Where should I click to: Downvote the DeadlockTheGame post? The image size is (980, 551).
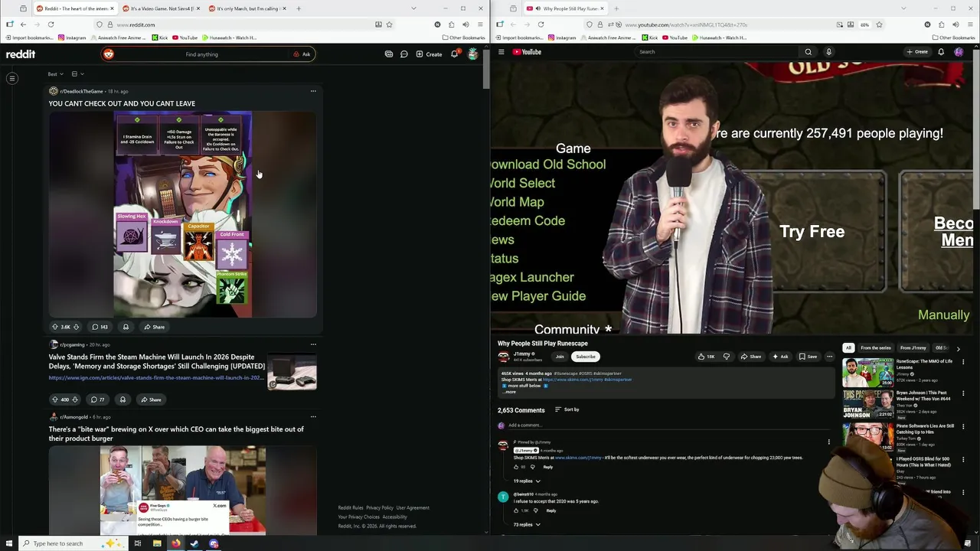pos(76,327)
